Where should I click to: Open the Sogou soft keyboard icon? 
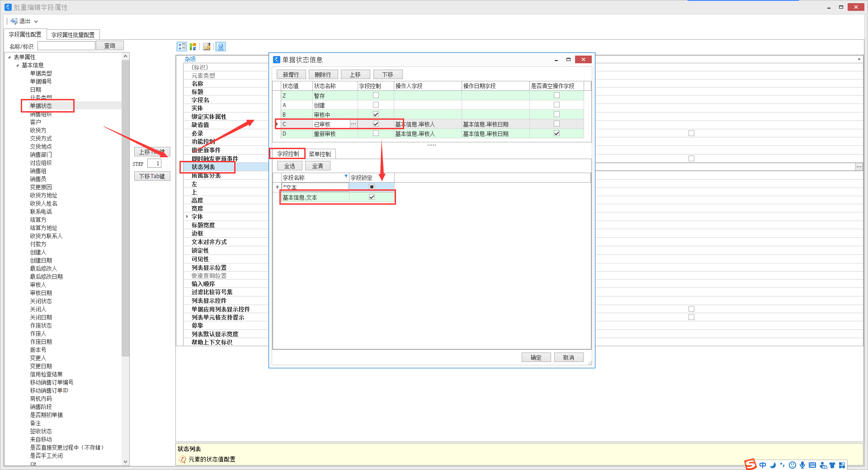(812, 465)
